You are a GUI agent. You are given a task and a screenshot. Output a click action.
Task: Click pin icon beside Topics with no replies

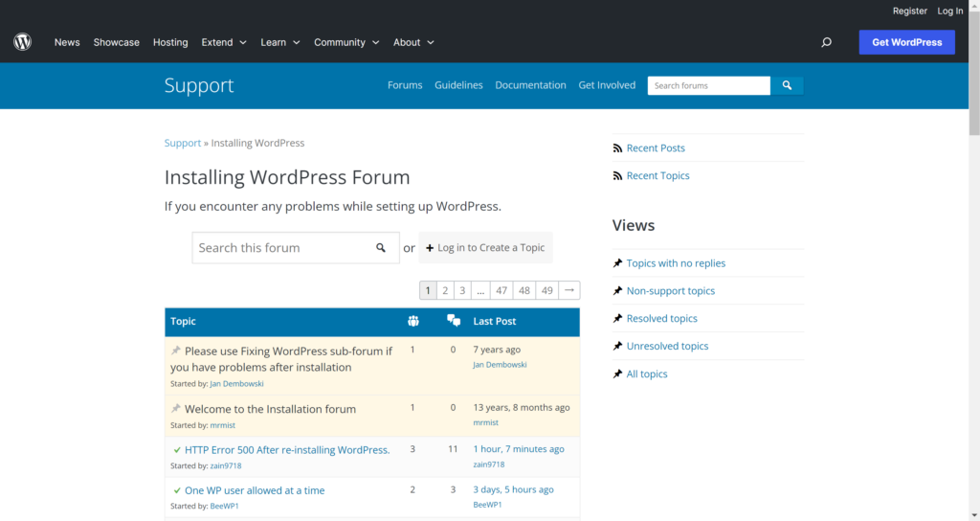617,263
